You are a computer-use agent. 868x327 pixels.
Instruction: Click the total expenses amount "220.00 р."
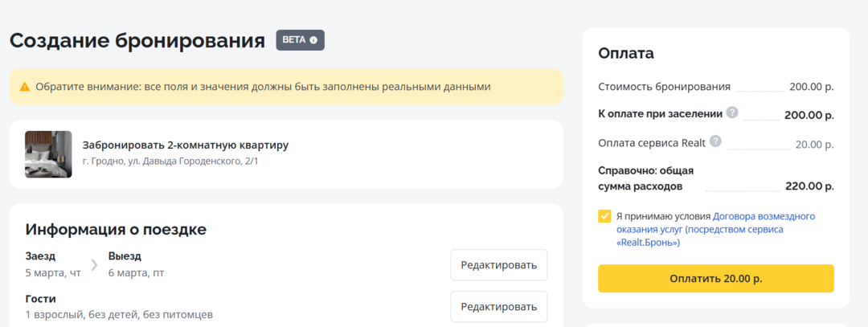809,186
